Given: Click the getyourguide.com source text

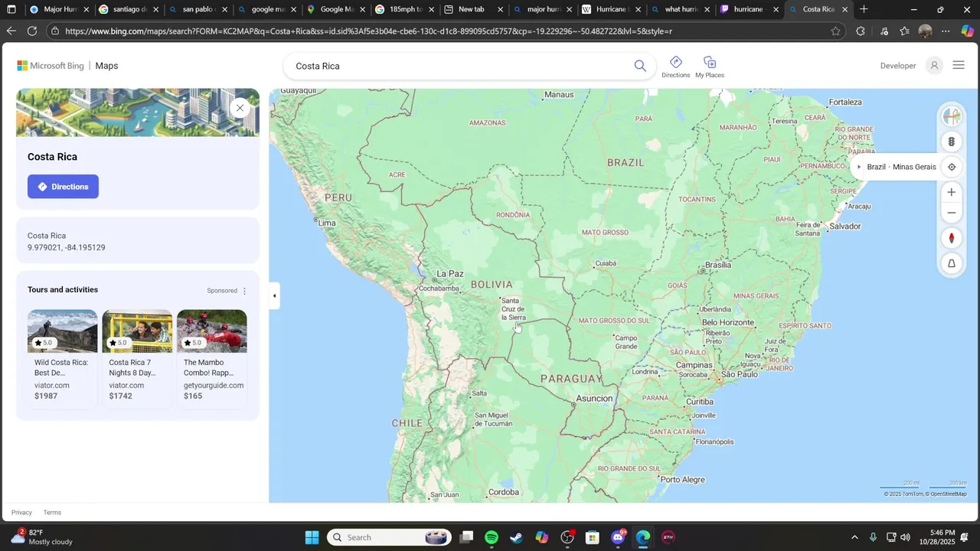Looking at the screenshot, I should click(x=214, y=386).
